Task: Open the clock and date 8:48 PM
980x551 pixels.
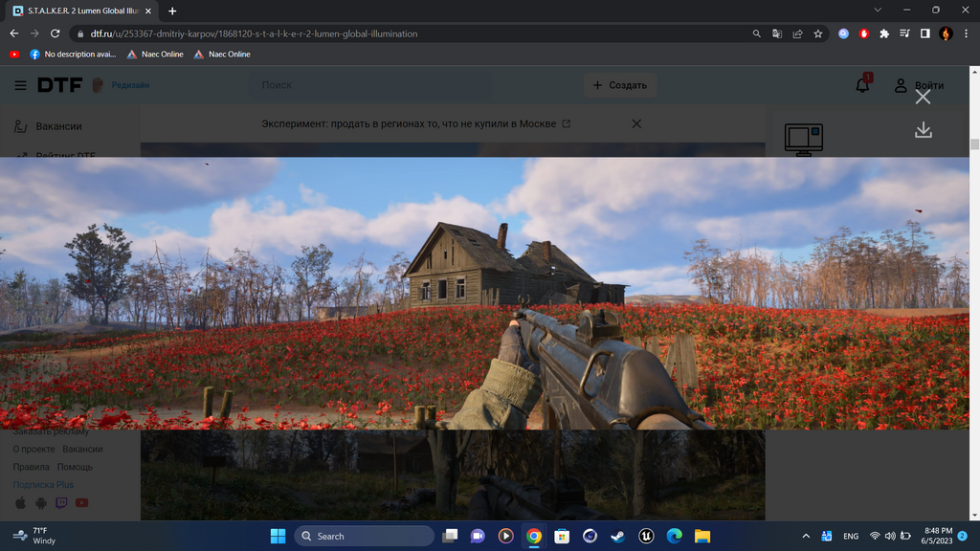Action: click(x=936, y=536)
